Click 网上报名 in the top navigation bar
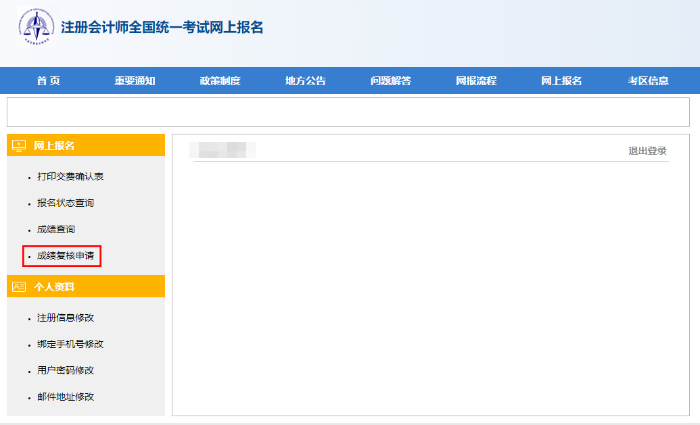Image resolution: width=700 pixels, height=425 pixels. point(561,81)
